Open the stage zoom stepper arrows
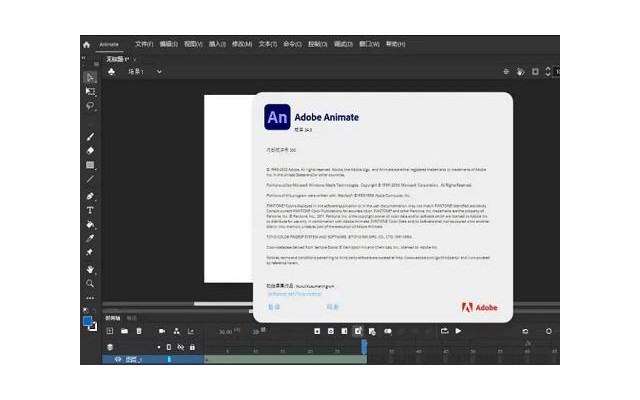 548,71
